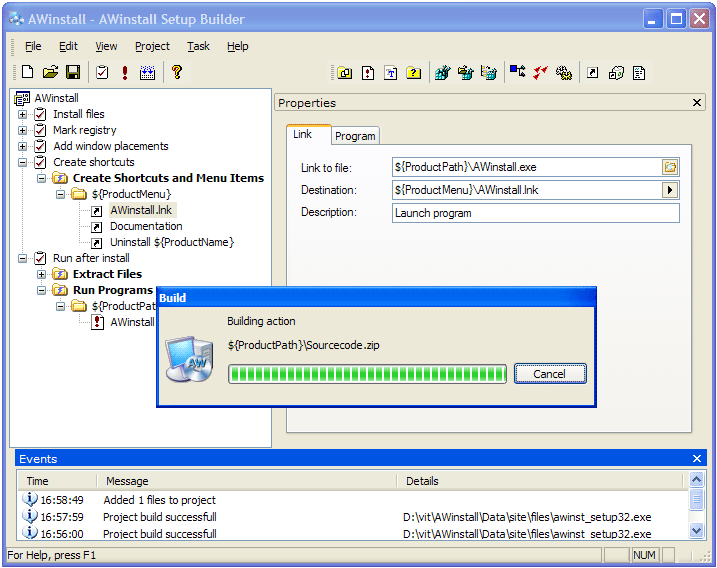Switch to the Program tab
717x568 pixels.
(x=355, y=136)
